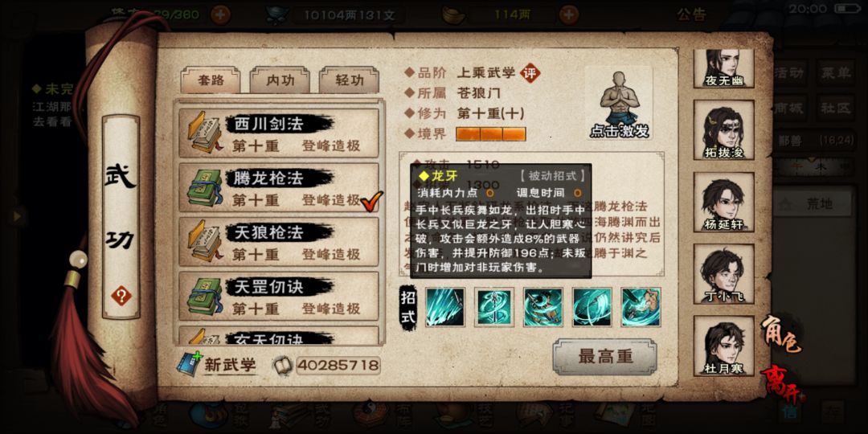Click the red question mark help icon
The width and height of the screenshot is (868, 434).
(x=121, y=296)
